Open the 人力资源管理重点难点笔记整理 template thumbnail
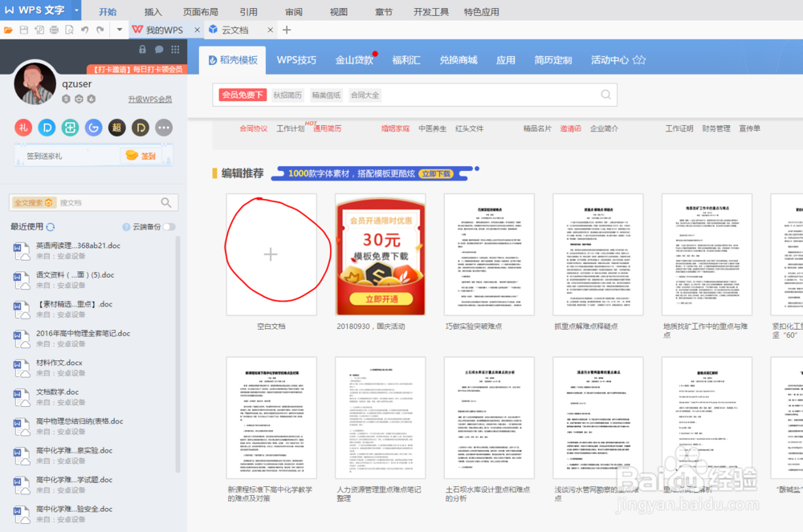Screen dimensions: 803x532 381,418
